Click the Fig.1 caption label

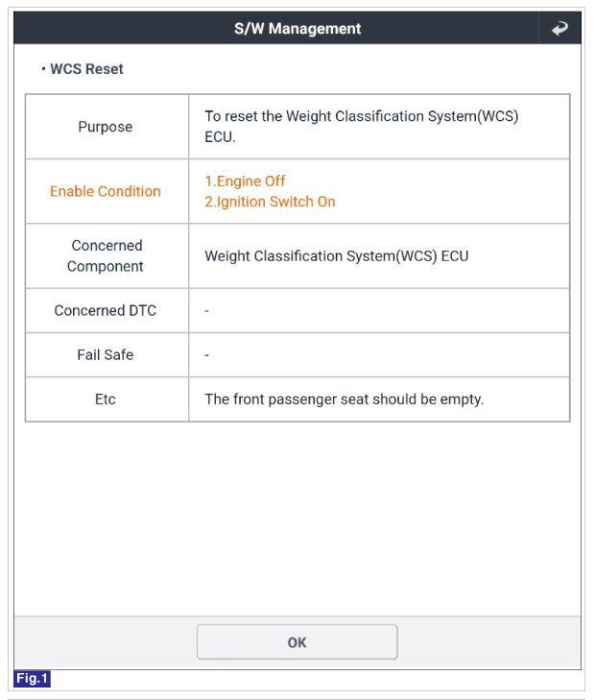[x=32, y=679]
